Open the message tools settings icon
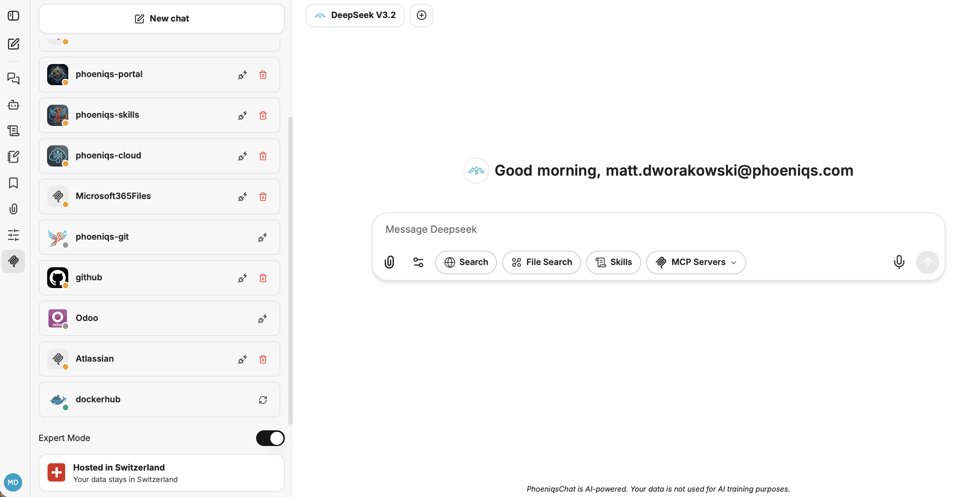The height and width of the screenshot is (497, 980). [418, 262]
